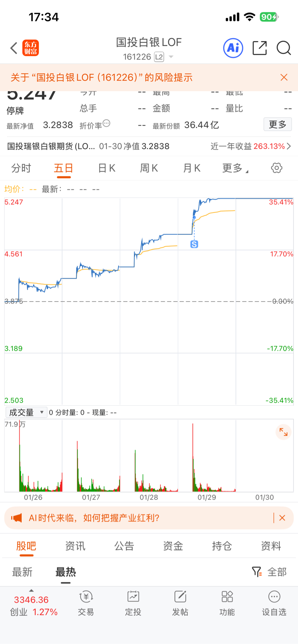The height and width of the screenshot is (644, 298).
Task: Open chart settings hexagon gear icon
Action: (x=277, y=168)
